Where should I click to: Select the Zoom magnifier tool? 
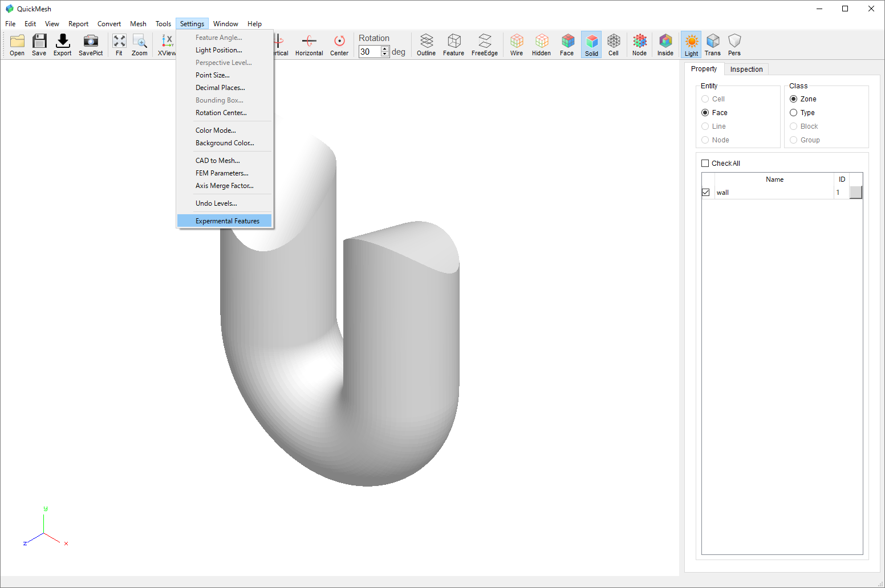click(140, 44)
